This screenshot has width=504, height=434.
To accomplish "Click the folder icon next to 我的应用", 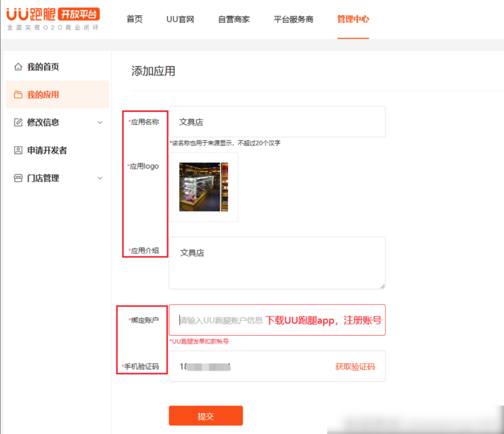I will click(18, 94).
